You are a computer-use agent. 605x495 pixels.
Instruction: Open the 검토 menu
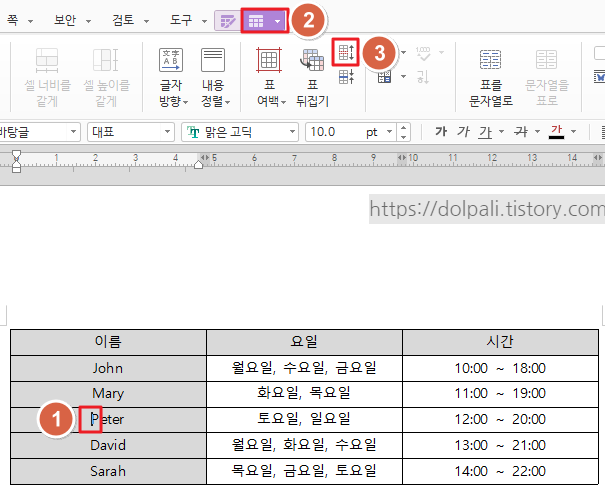pos(123,20)
